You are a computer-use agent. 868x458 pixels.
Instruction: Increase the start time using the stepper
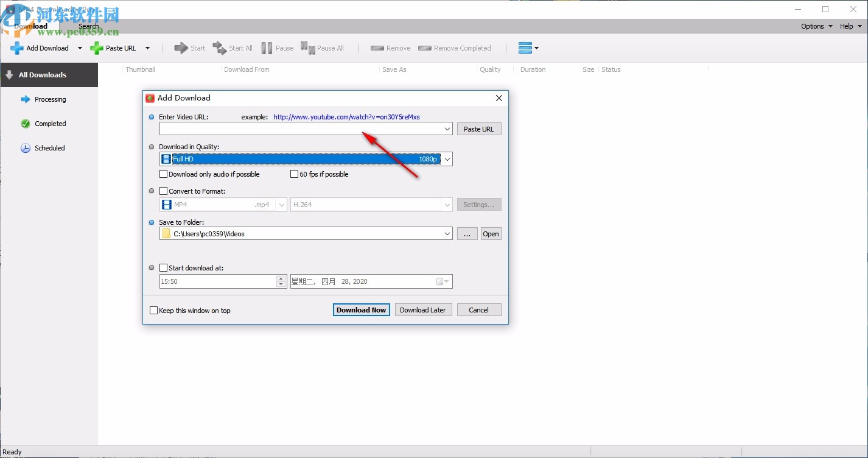click(281, 278)
